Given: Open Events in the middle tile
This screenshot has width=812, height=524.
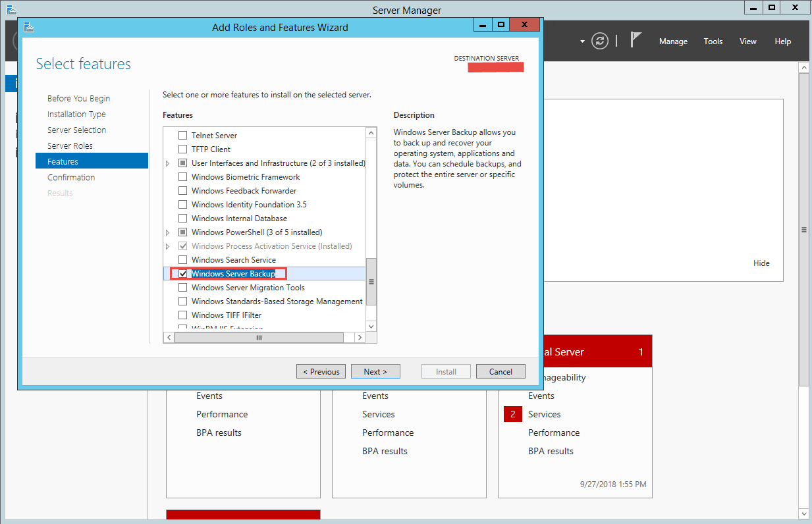Looking at the screenshot, I should 375,396.
